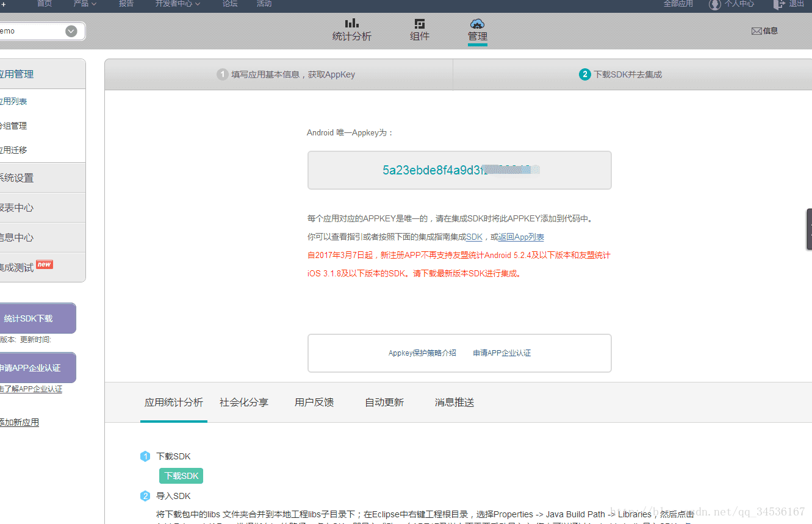812x524 pixels.
Task: Click the dark side tab on right edge
Action: point(809,229)
